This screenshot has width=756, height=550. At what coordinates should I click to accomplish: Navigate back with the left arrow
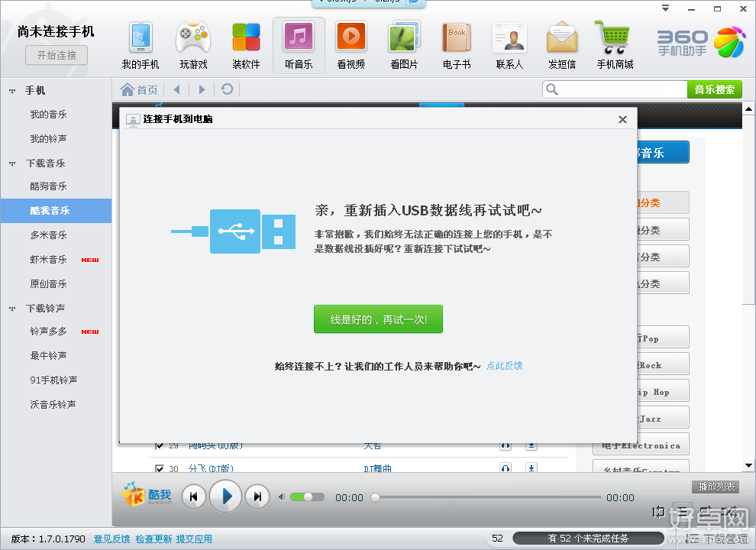point(176,89)
